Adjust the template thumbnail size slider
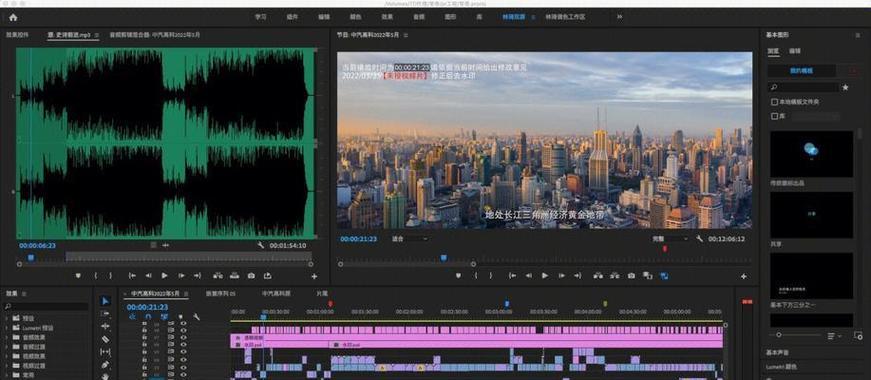 click(x=779, y=335)
